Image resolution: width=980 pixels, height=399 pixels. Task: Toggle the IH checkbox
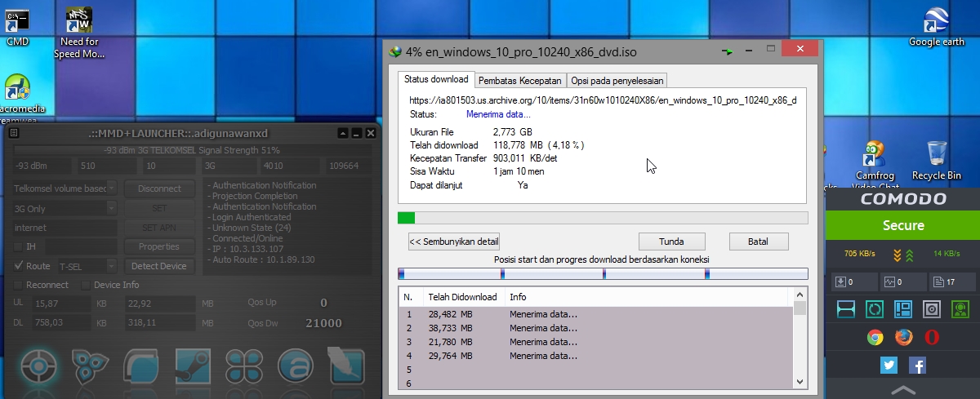[19, 246]
